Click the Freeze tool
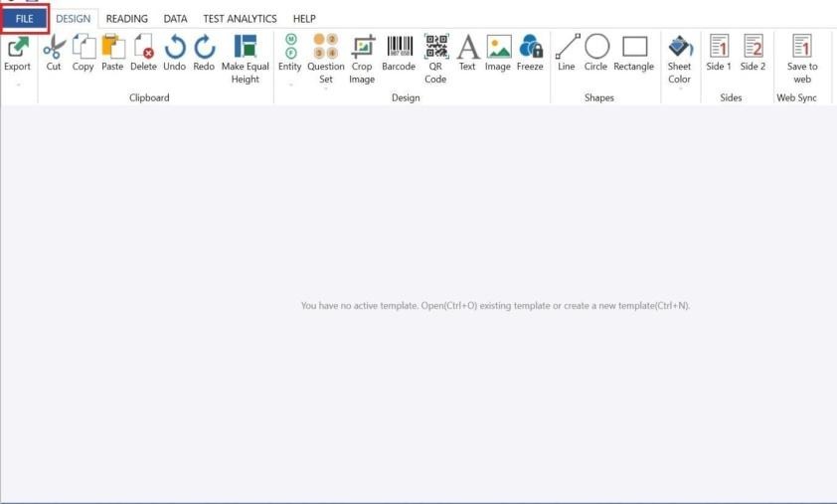This screenshot has width=837, height=504. (530, 53)
